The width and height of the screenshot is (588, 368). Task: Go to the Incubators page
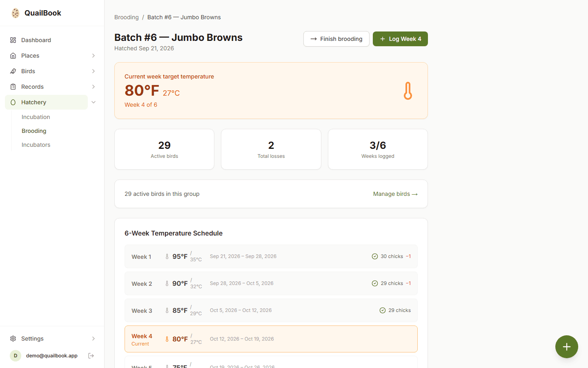[36, 145]
